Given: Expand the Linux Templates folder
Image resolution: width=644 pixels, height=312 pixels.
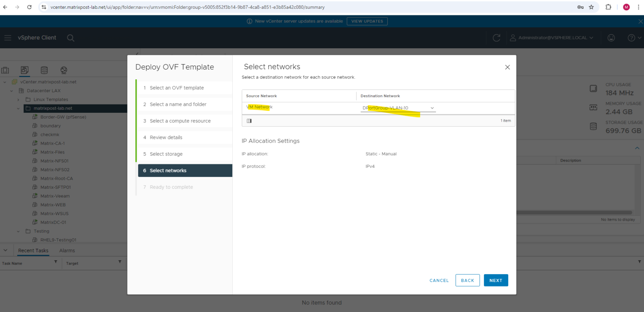Looking at the screenshot, I should pyautogui.click(x=18, y=99).
